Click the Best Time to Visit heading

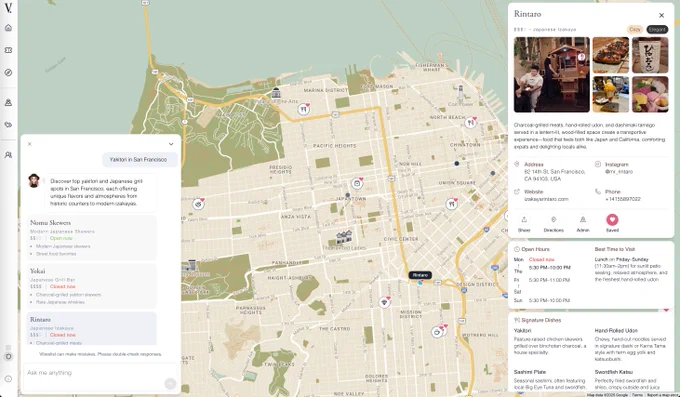click(615, 249)
